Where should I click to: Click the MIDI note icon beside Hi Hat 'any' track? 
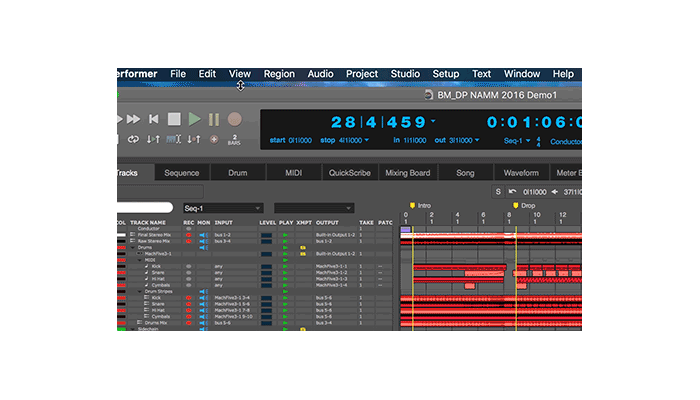click(146, 279)
